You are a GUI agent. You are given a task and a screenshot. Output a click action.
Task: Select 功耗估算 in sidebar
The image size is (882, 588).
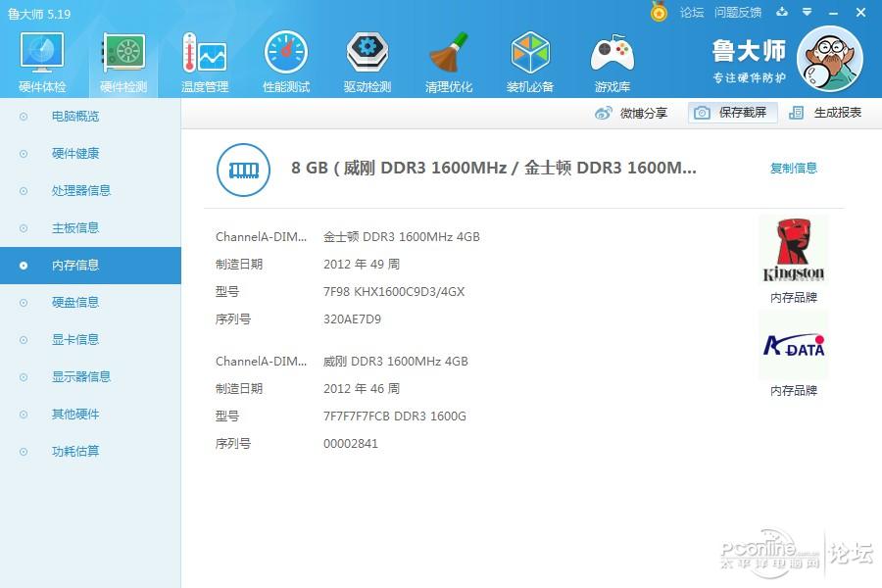(90, 451)
